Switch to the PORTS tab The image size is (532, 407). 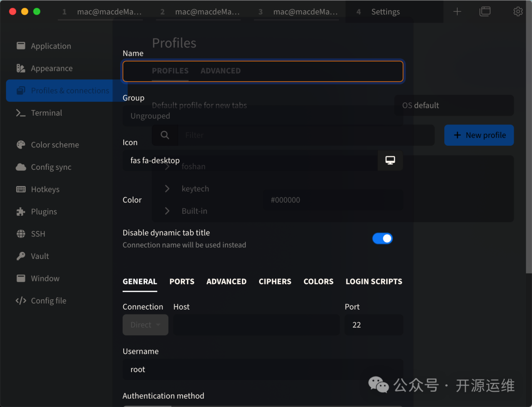(182, 282)
